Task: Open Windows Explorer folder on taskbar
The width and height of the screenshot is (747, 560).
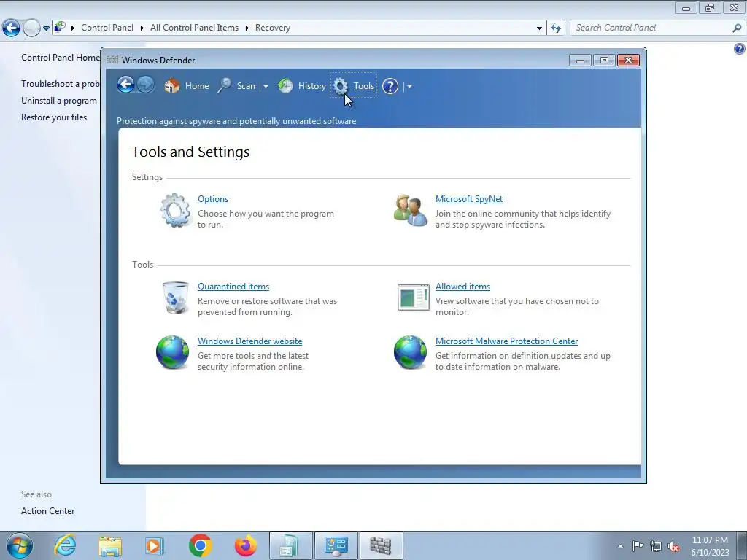Action: 110,545
